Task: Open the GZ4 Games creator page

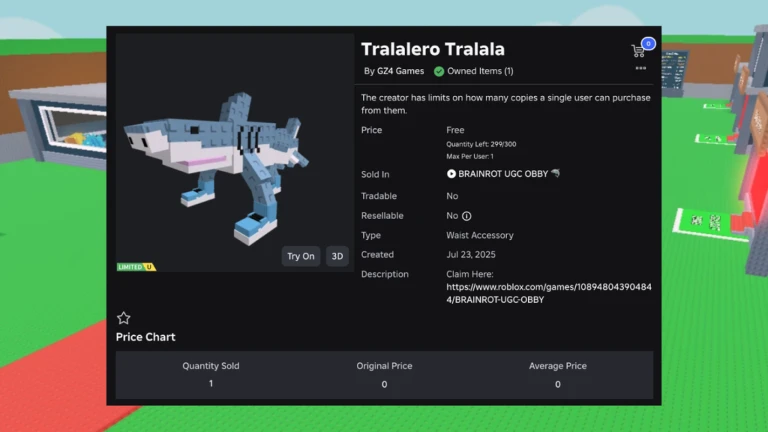Action: tap(400, 71)
